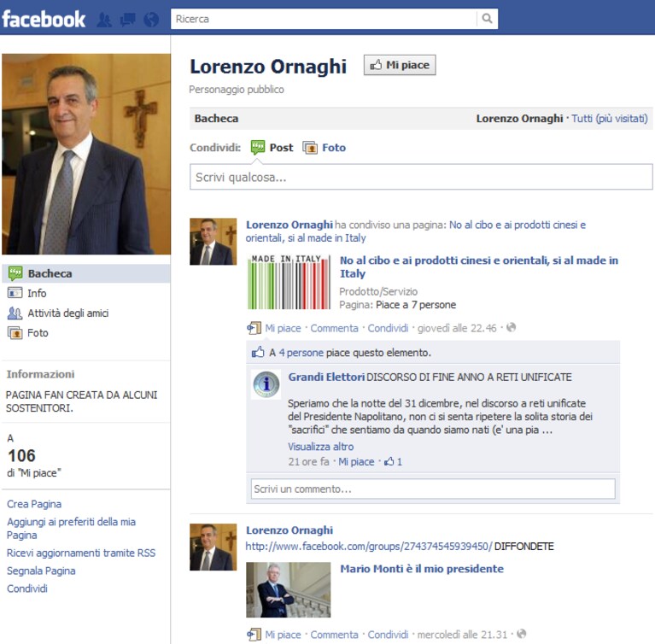Screen dimensions: 655x644
Task: Click Ricevi aggiornamenti tramite RSS
Action: (x=81, y=553)
